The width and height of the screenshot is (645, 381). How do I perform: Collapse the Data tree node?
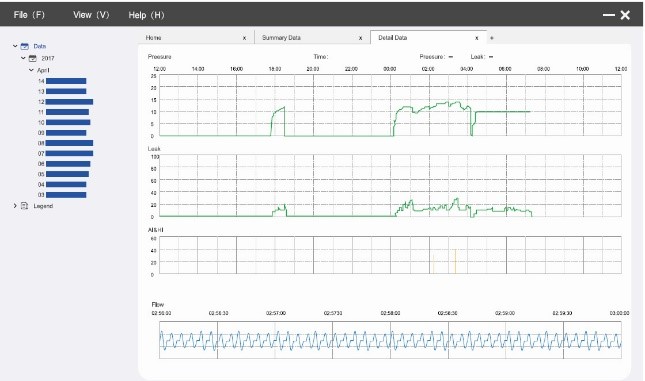coord(15,46)
